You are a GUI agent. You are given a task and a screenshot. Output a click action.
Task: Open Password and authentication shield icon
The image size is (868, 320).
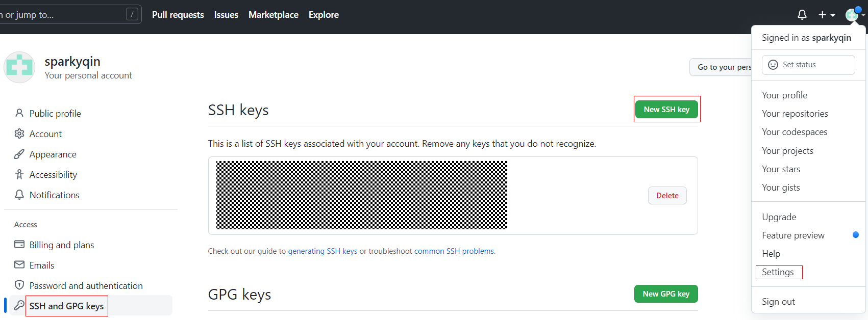coord(19,285)
